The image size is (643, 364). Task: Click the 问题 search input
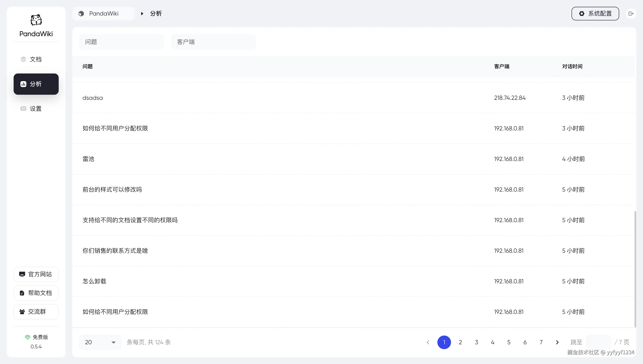(x=122, y=42)
